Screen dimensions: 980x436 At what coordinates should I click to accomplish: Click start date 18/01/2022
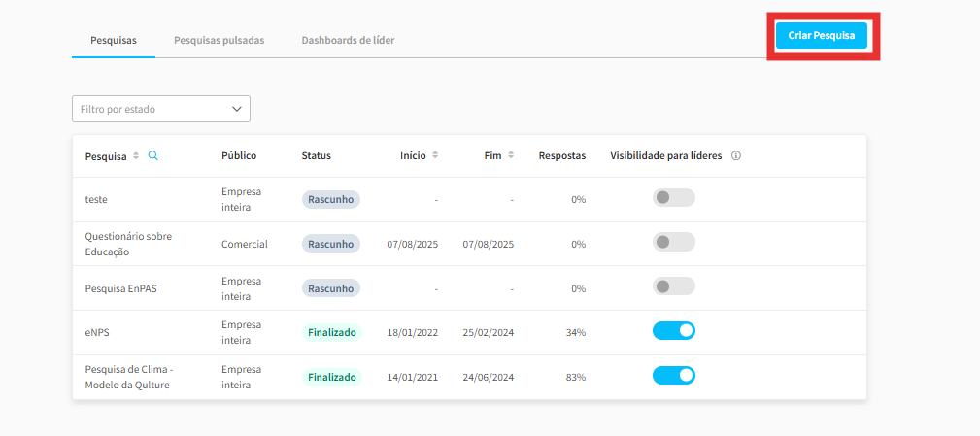coord(413,333)
